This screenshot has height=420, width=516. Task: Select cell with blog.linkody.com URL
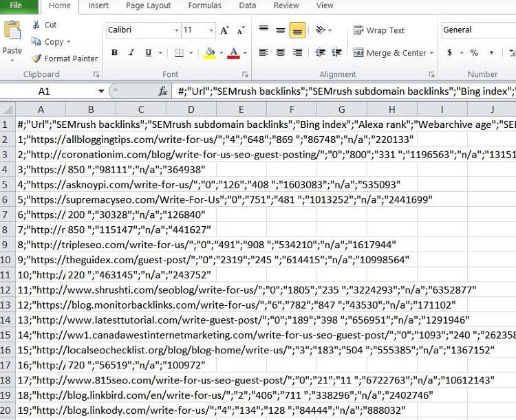(x=41, y=410)
